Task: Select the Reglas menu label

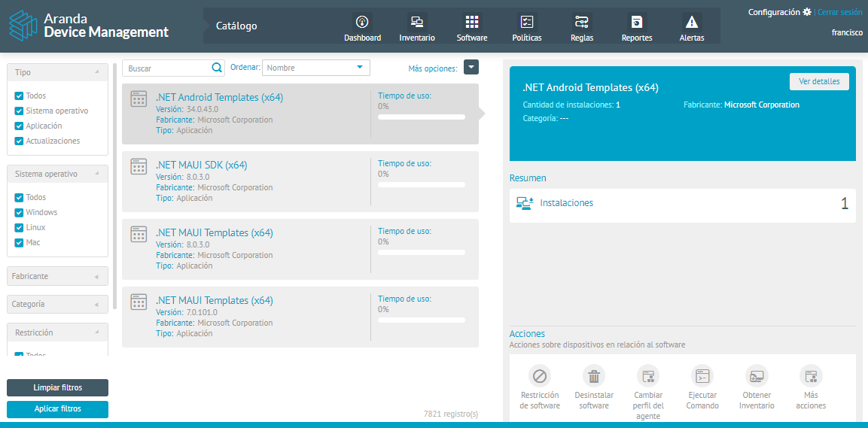Action: [582, 38]
